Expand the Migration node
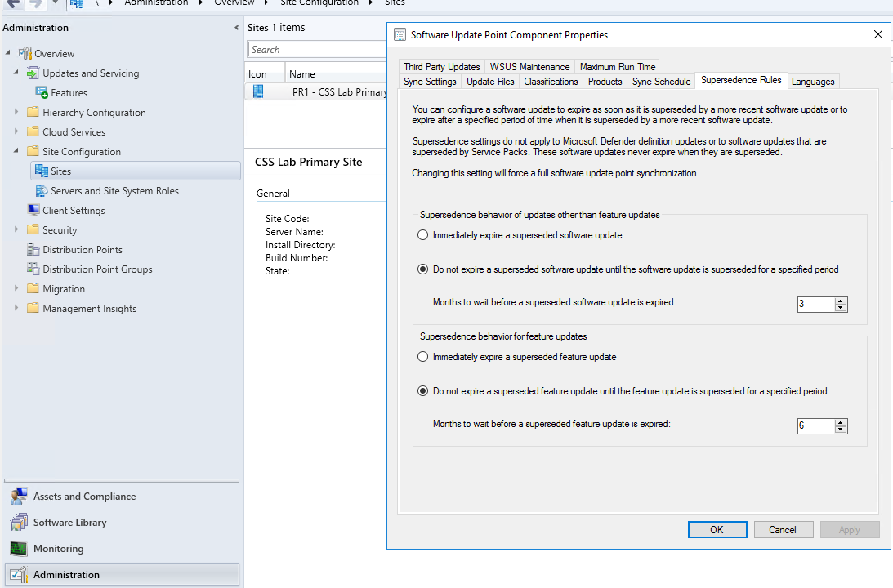Image resolution: width=893 pixels, height=588 pixels. point(18,288)
